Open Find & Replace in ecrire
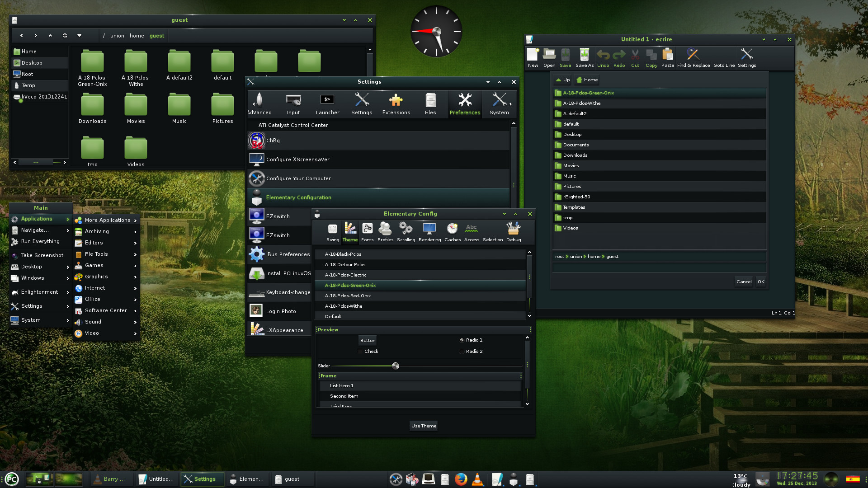Image resolution: width=868 pixels, height=488 pixels. coord(693,58)
